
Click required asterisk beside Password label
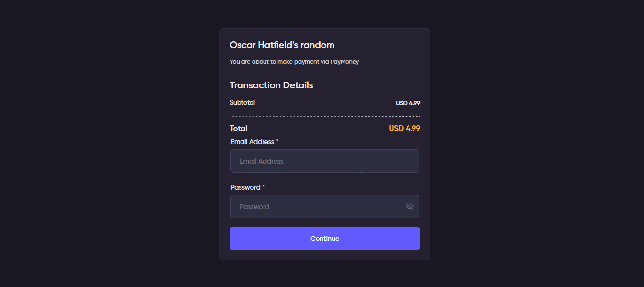pyautogui.click(x=264, y=187)
